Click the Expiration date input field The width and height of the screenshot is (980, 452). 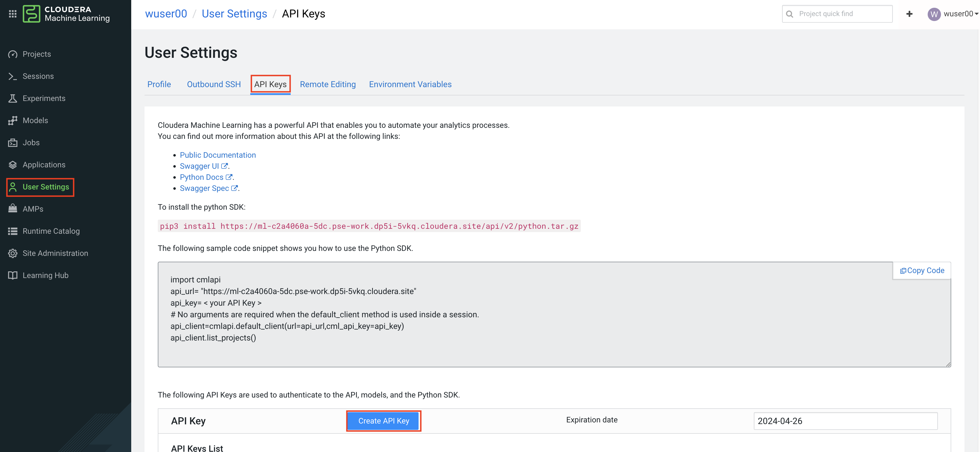click(x=845, y=421)
